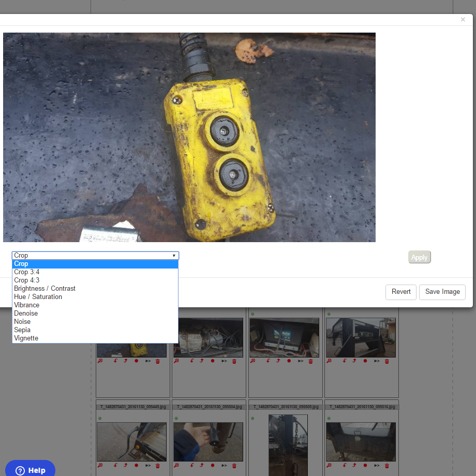Delete the top-row trailer photo using its trash icon
This screenshot has width=476, height=476.
click(x=387, y=361)
